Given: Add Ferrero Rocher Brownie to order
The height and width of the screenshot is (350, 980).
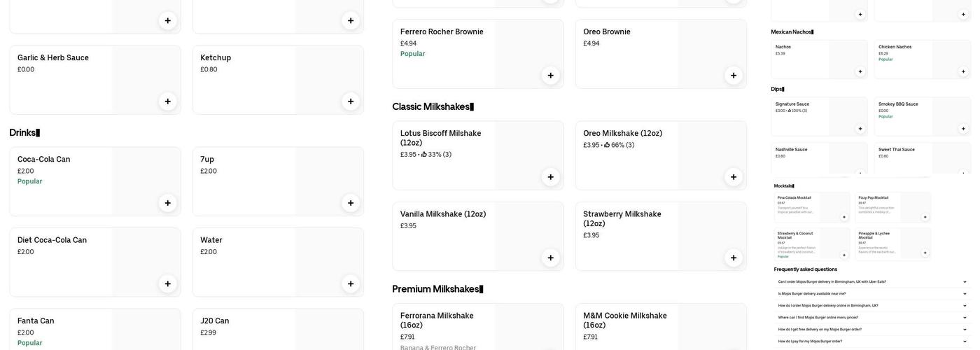Looking at the screenshot, I should click(x=550, y=76).
